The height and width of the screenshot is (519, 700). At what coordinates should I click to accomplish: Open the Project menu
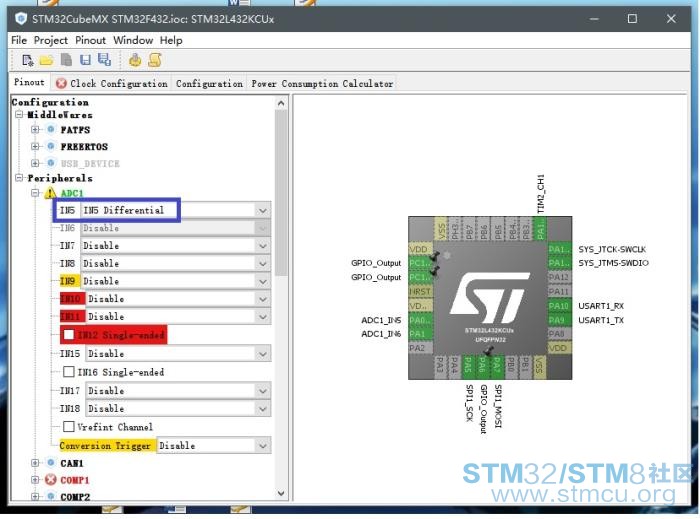coord(50,40)
